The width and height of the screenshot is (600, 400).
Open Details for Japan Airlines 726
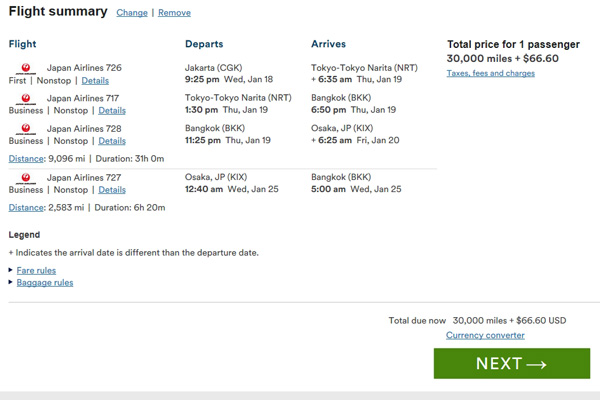pos(95,81)
